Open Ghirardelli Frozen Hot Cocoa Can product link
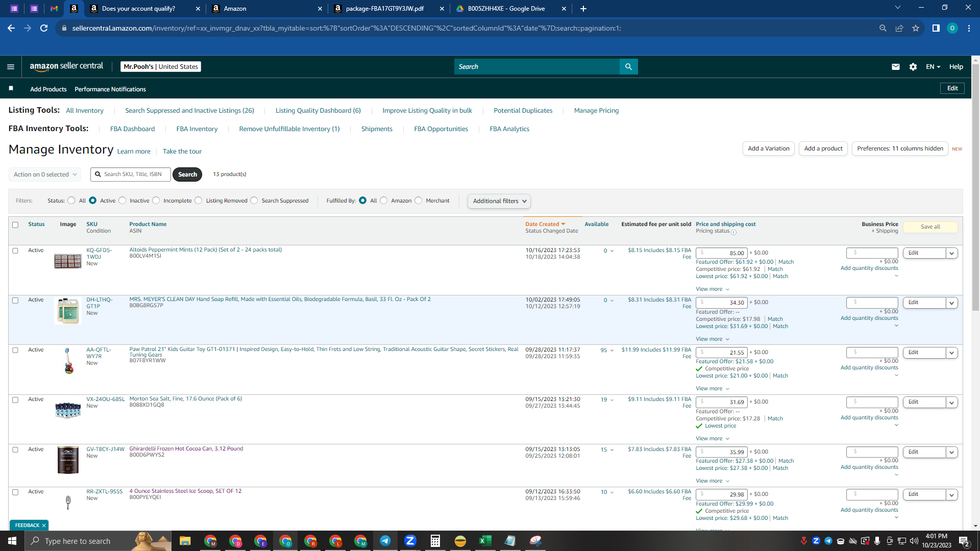This screenshot has height=551, width=980. tap(186, 449)
